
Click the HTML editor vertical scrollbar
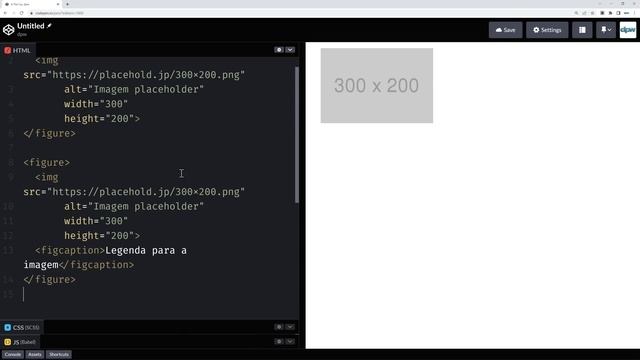click(297, 135)
